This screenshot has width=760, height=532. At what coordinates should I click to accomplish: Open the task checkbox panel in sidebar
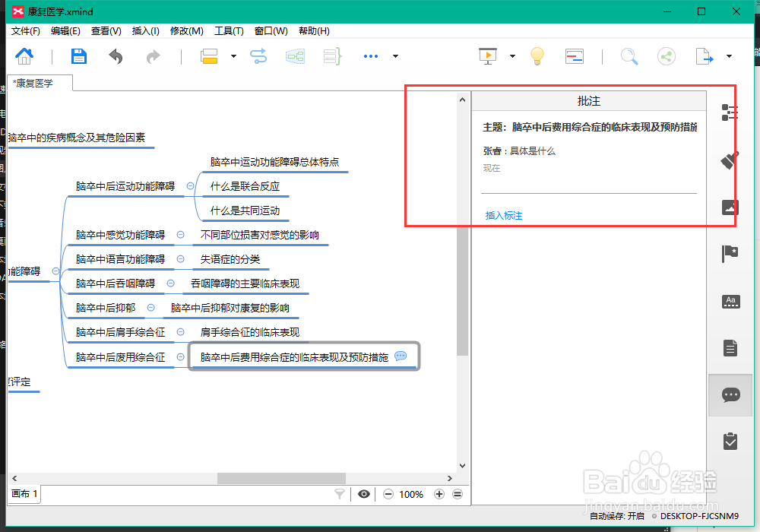pyautogui.click(x=730, y=441)
